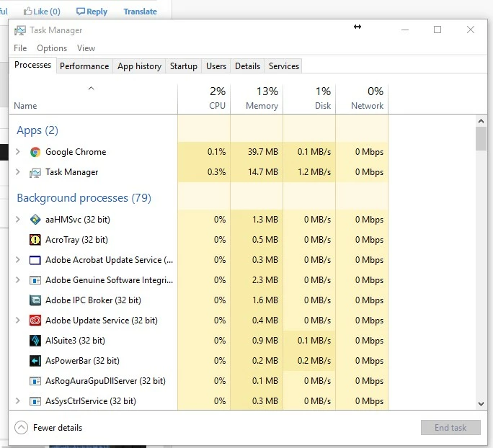This screenshot has height=448, width=493.
Task: Click the Adobe IPC Broker icon
Action: pyautogui.click(x=35, y=300)
